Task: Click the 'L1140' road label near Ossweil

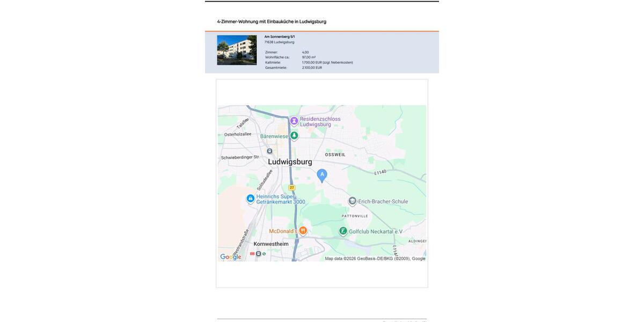Action: [x=380, y=172]
